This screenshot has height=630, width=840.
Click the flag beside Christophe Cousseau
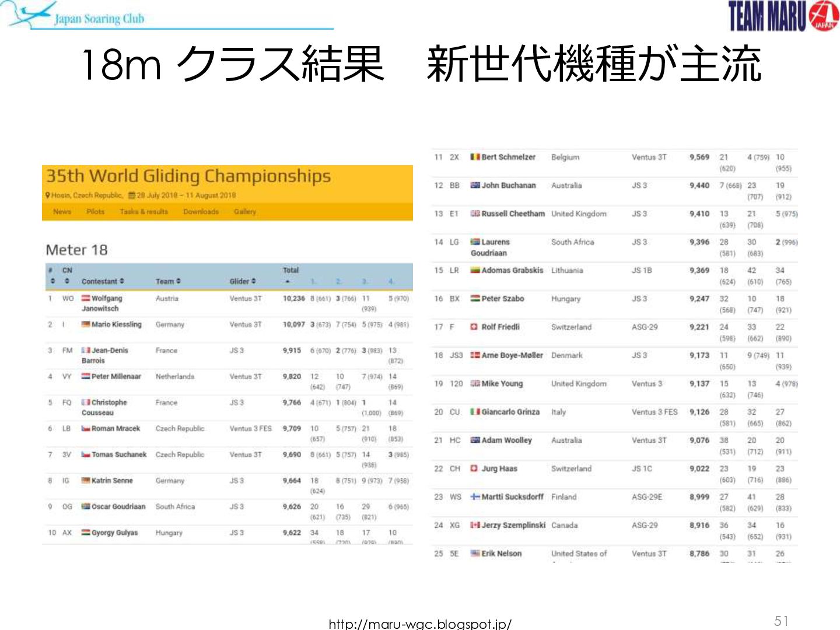pos(86,402)
